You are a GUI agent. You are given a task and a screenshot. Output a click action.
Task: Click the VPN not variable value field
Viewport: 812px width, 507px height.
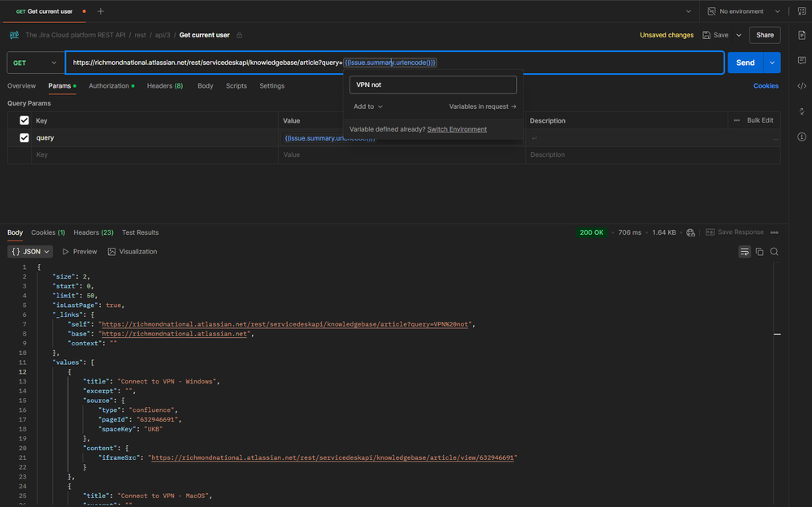[433, 84]
